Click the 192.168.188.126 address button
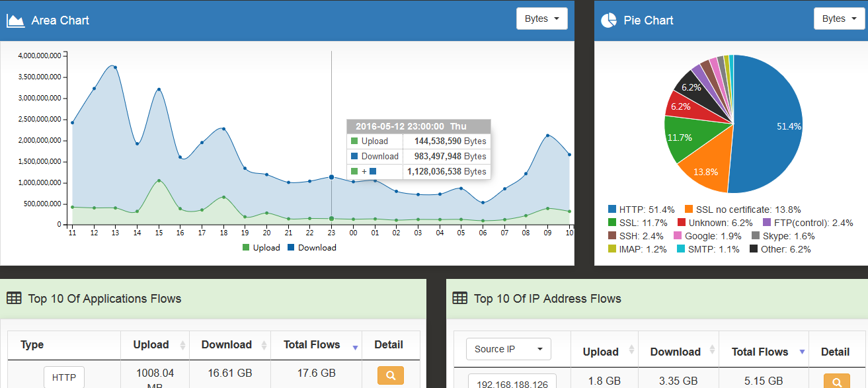Viewport: 868px width, 388px height. (x=512, y=383)
